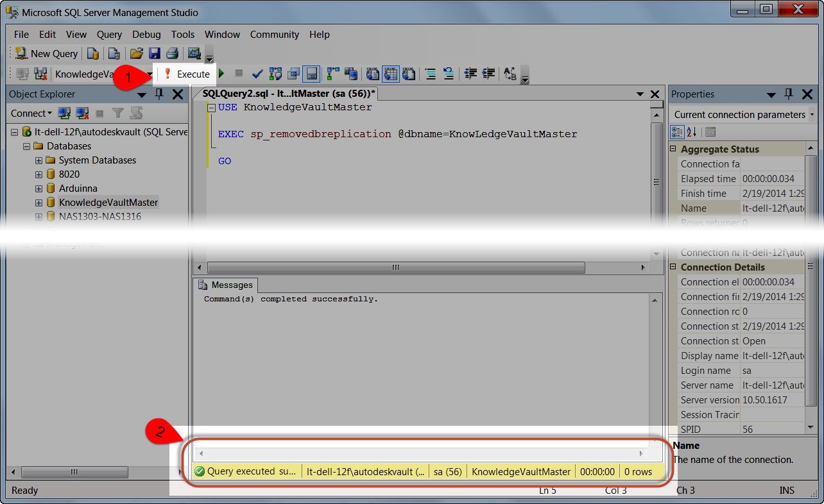Viewport: 824px width, 504px height.
Task: Save the query with the floppy disk icon
Action: point(154,54)
